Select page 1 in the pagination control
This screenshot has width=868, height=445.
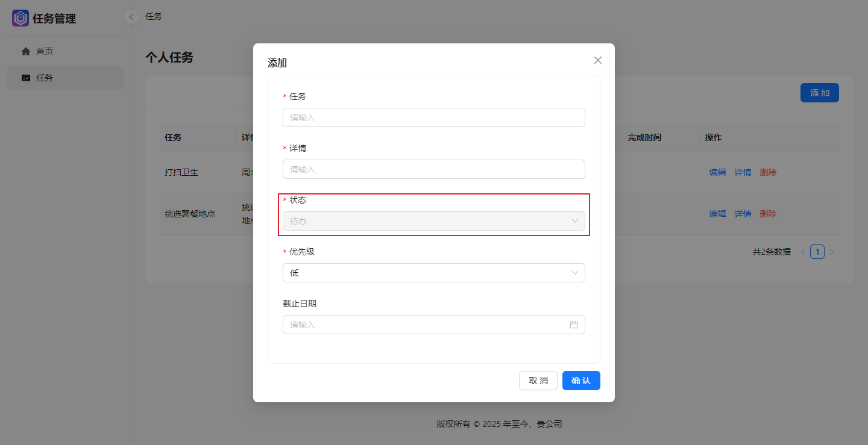coord(817,252)
